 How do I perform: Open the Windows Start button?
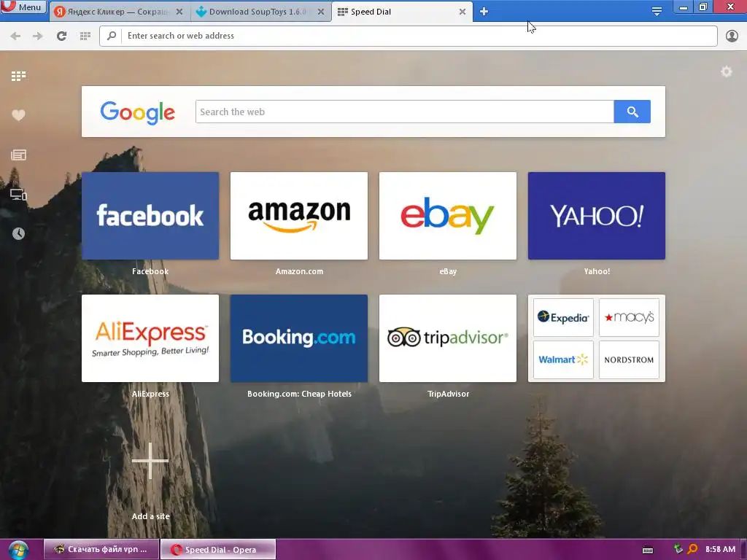click(x=18, y=550)
